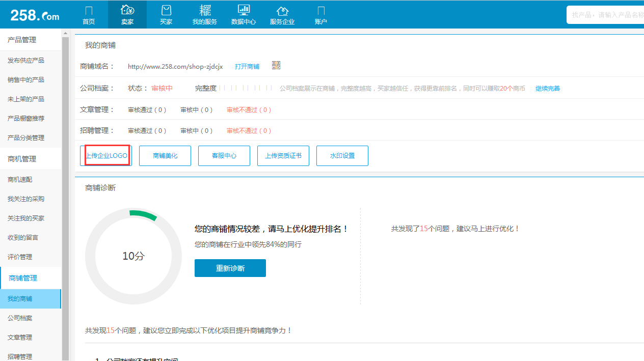Screen dimensions: 644x361
Task: Open the 账户 account icon
Action: [321, 15]
